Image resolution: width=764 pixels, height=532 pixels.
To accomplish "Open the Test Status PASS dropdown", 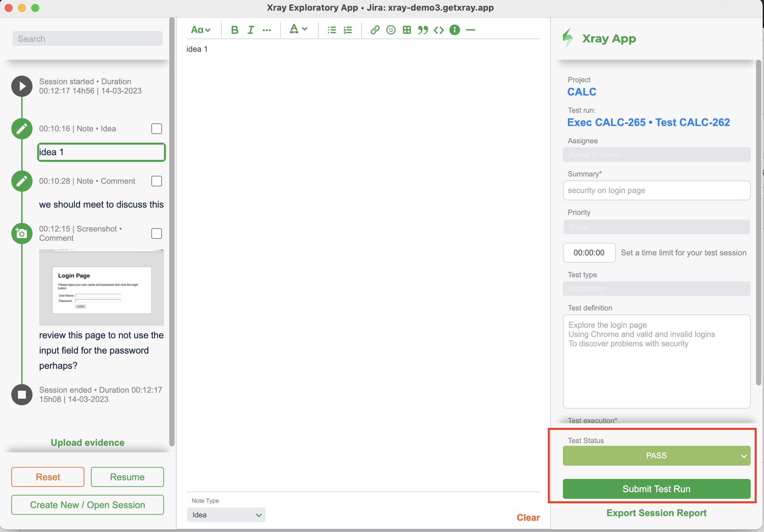I will coord(656,455).
